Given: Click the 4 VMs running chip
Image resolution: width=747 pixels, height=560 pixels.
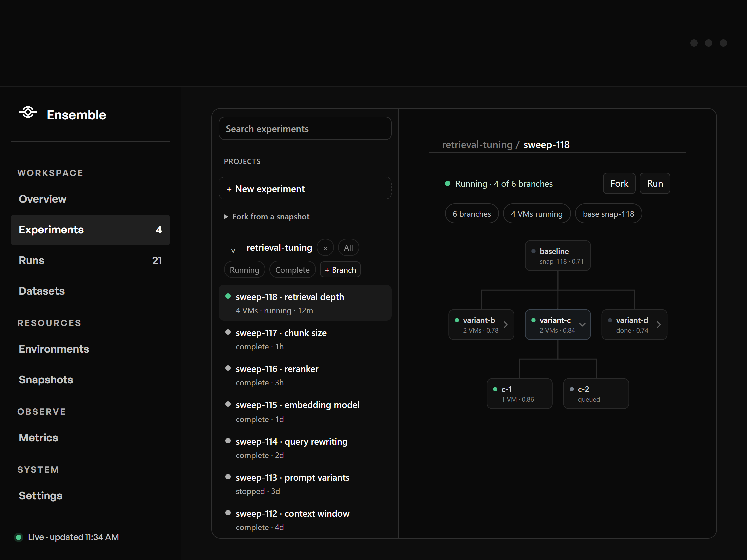Looking at the screenshot, I should [x=537, y=214].
